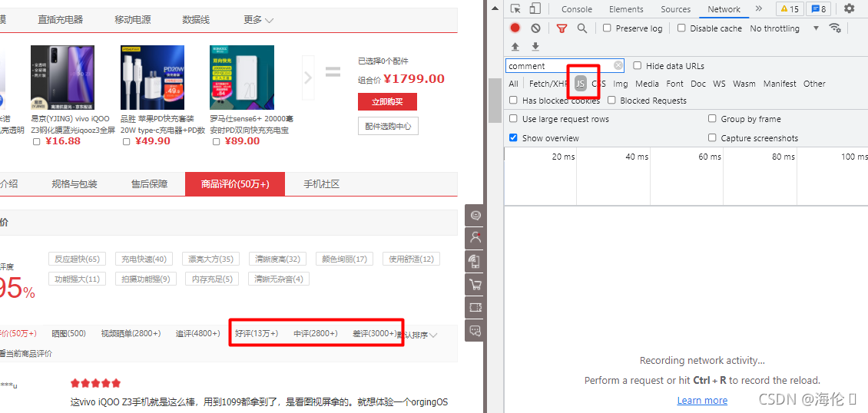Switch to the Elements tab
The height and width of the screenshot is (413, 868).
coord(626,9)
